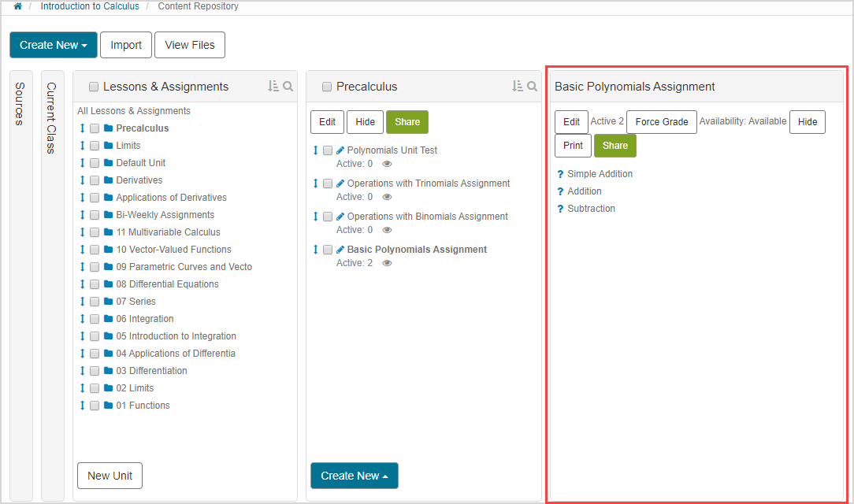Select the Subtraction question item

pos(591,209)
